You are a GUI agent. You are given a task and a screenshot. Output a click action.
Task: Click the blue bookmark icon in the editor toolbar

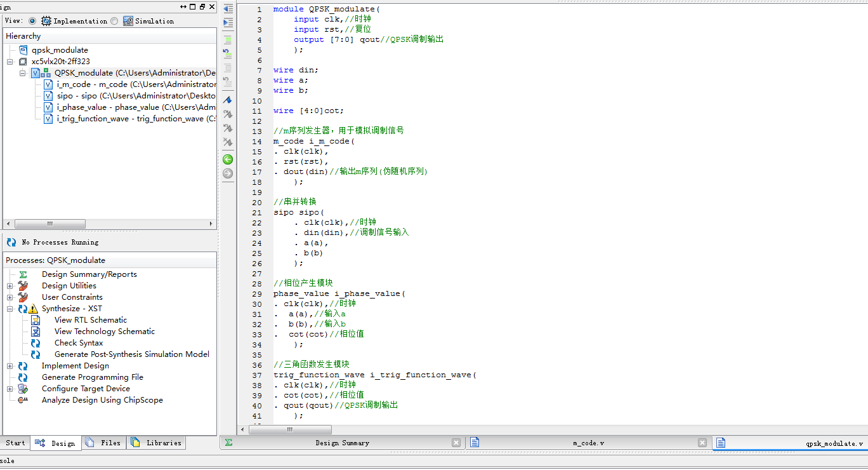(x=228, y=100)
